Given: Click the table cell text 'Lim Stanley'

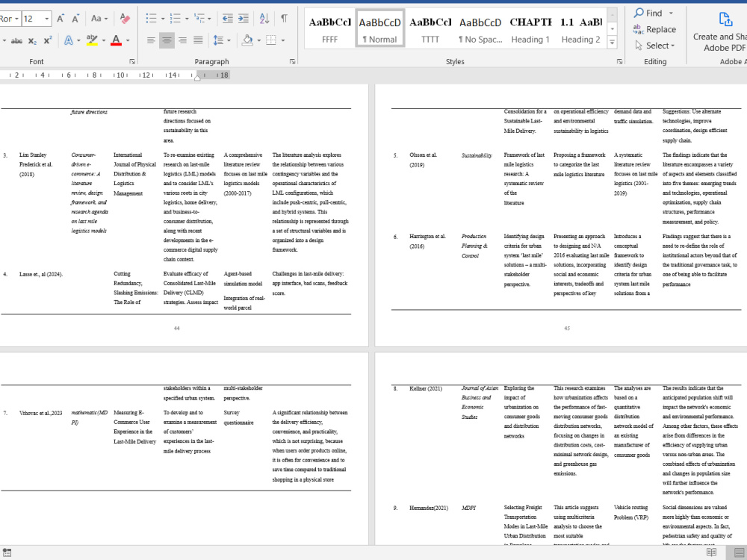Looking at the screenshot, I should pyautogui.click(x=33, y=155).
